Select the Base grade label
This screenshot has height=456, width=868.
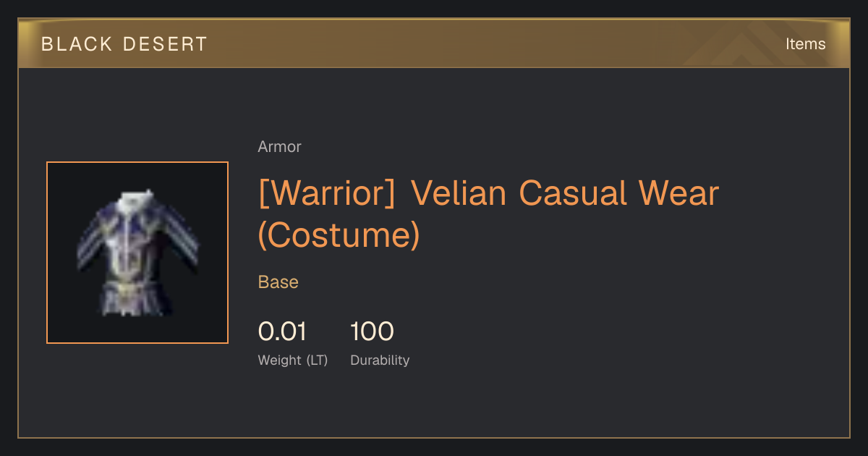[x=278, y=282]
